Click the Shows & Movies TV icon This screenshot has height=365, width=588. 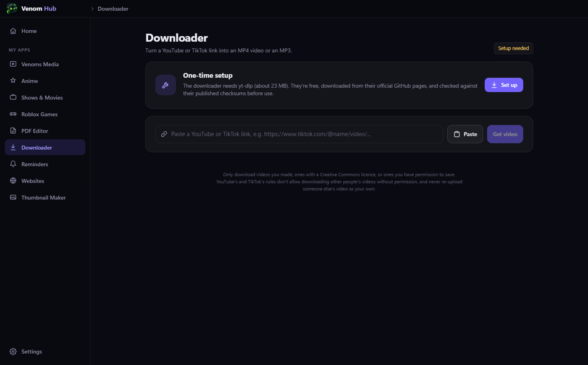[13, 97]
